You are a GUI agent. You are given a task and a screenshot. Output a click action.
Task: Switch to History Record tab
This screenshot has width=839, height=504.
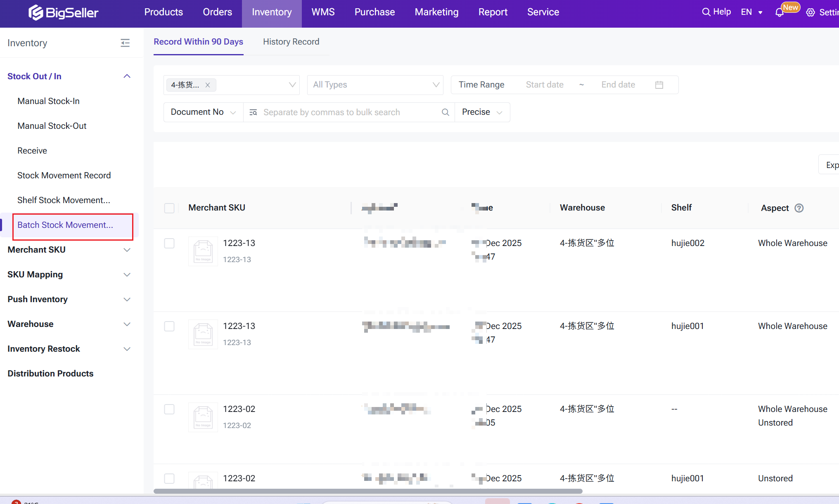click(291, 42)
